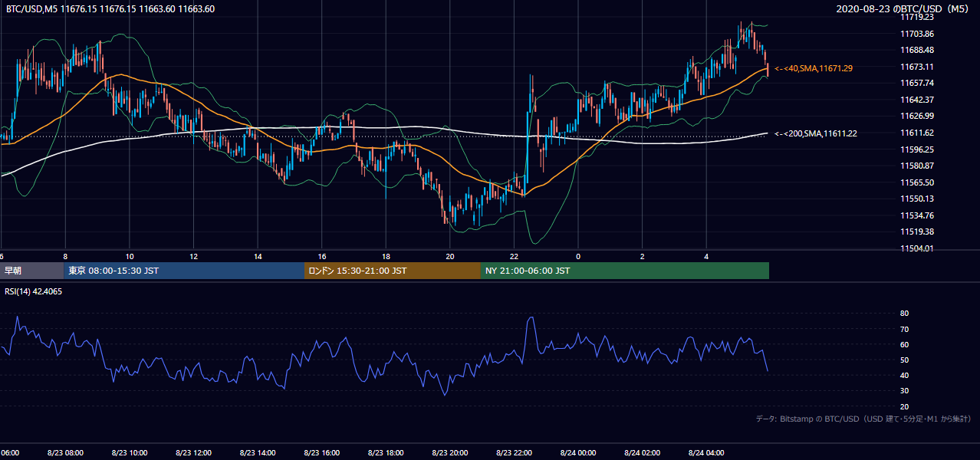Click price axis label 11580.87

pos(917,166)
